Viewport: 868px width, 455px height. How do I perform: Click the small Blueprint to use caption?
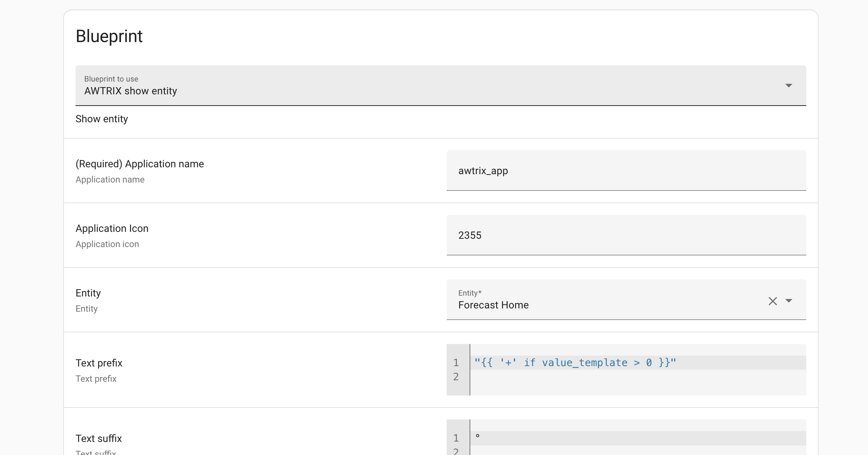[x=111, y=79]
